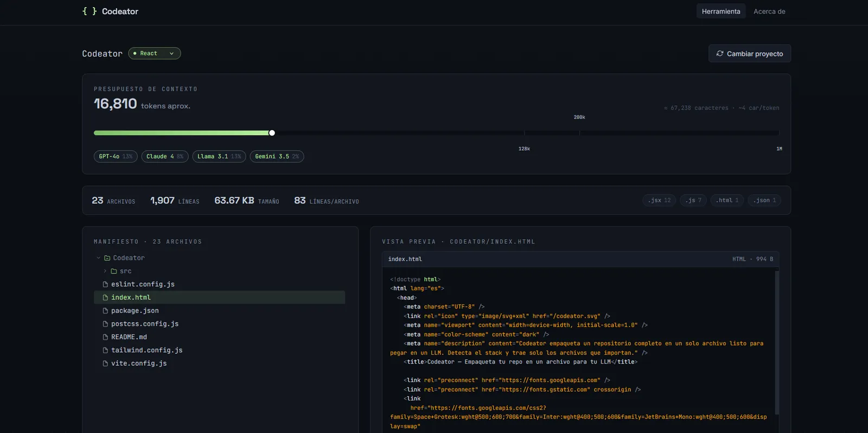Click the tailwind.config.js file icon

105,350
